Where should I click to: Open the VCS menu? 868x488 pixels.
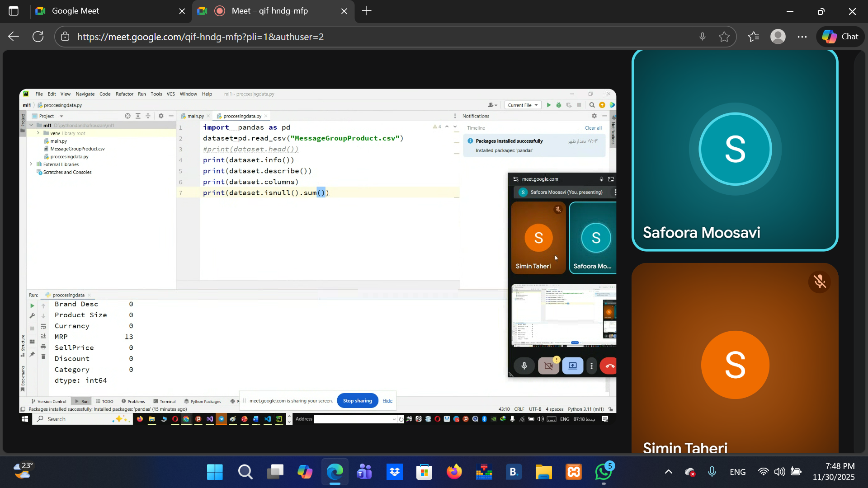pyautogui.click(x=170, y=94)
